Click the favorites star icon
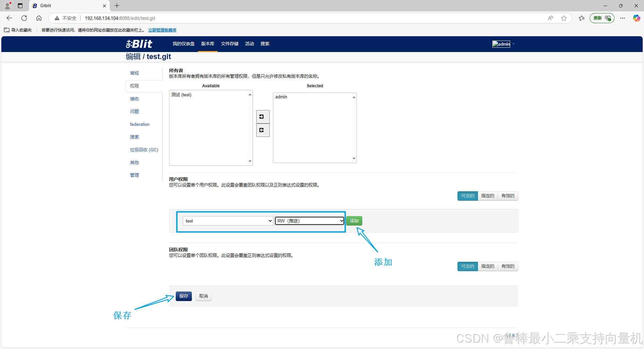 pos(563,18)
